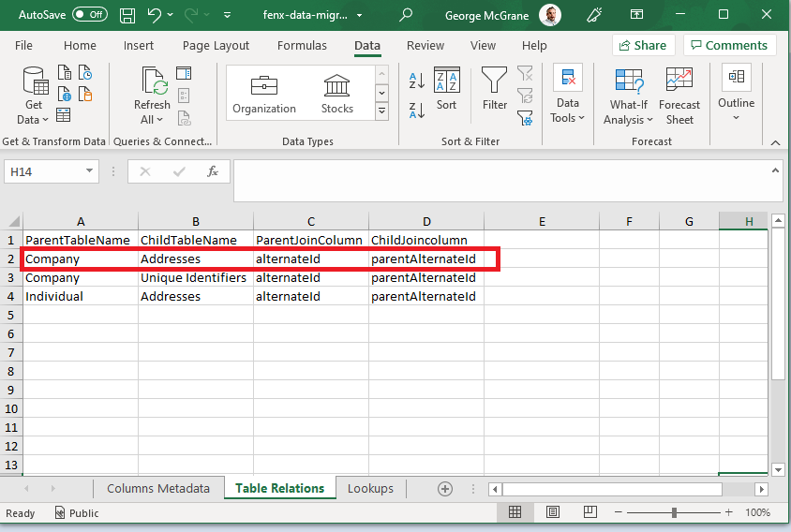Viewport: 791px width, 532px height.
Task: Open the Sort dialog button
Action: tap(446, 89)
